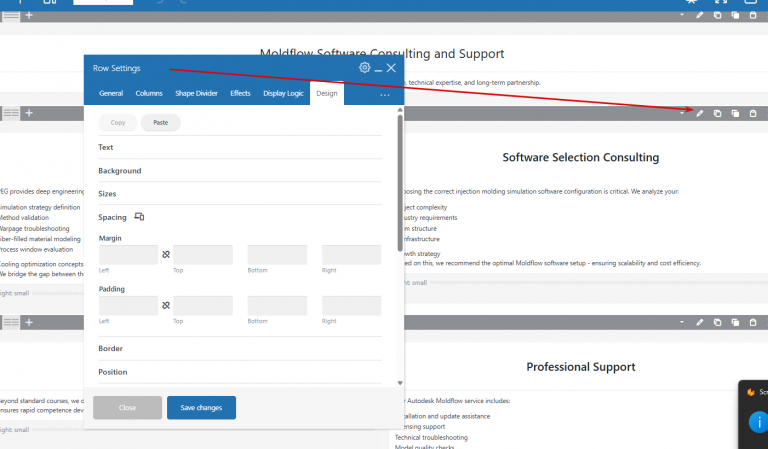The image size is (768, 449).
Task: Edit the Software Selection Consulting row with pencil
Action: pyautogui.click(x=699, y=113)
